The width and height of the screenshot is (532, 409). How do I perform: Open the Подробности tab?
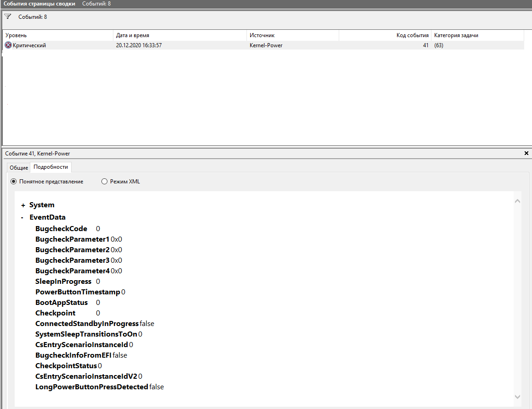[x=51, y=167]
